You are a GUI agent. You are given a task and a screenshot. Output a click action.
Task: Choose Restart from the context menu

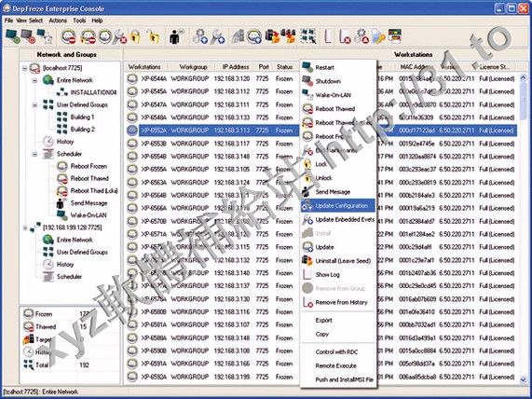tap(338, 67)
